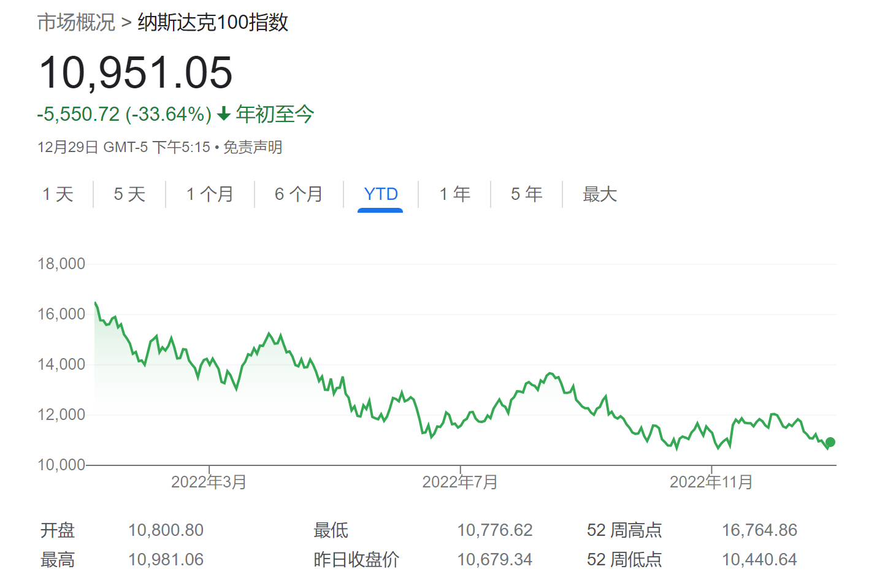Select the 5年 time range
The height and width of the screenshot is (588, 877).
coord(526,194)
